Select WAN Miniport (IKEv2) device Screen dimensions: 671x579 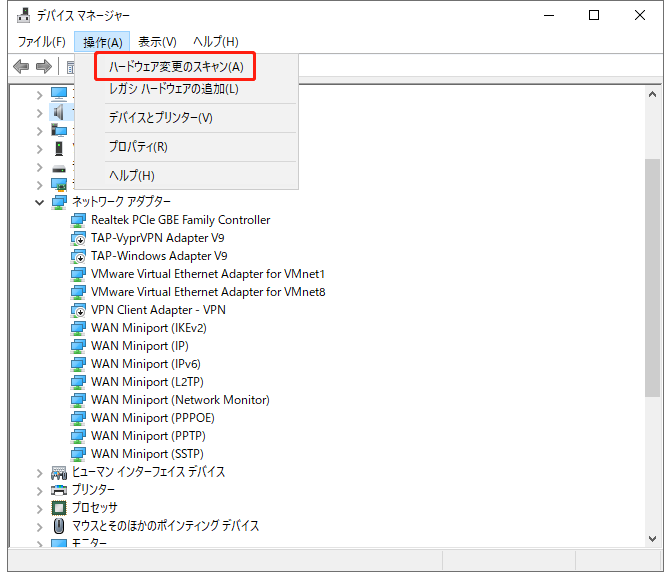coord(148,328)
